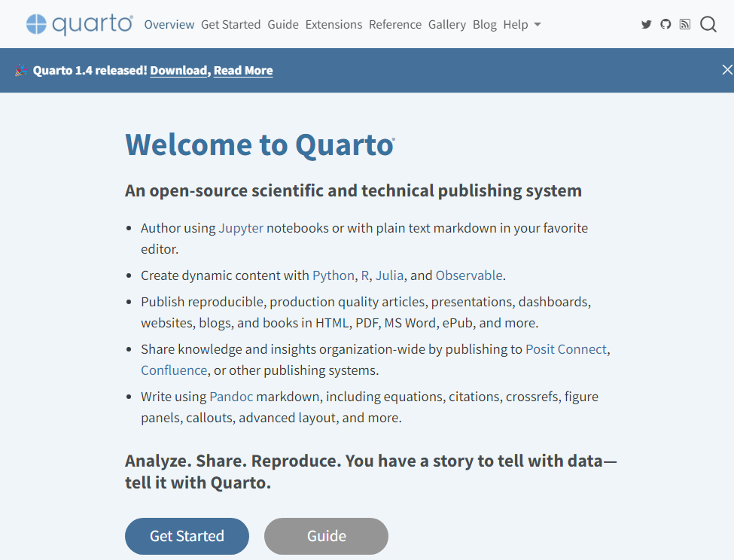This screenshot has height=560, width=734.
Task: Open Read More about Quarto 1.4
Action: 242,70
